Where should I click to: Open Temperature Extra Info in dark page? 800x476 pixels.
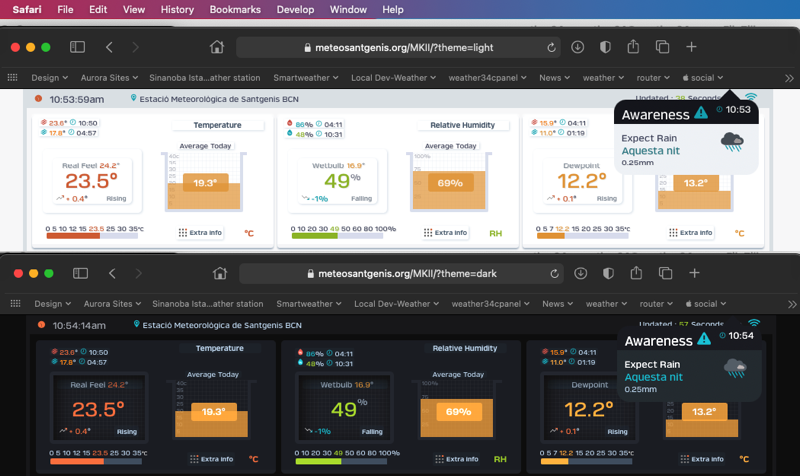211,459
